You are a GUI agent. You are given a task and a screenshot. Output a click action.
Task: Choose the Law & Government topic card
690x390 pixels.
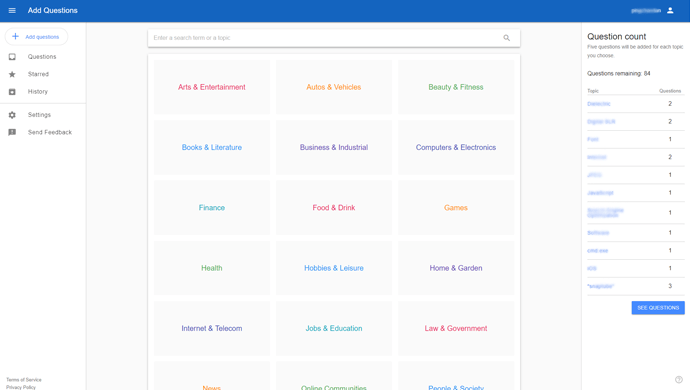pyautogui.click(x=456, y=328)
